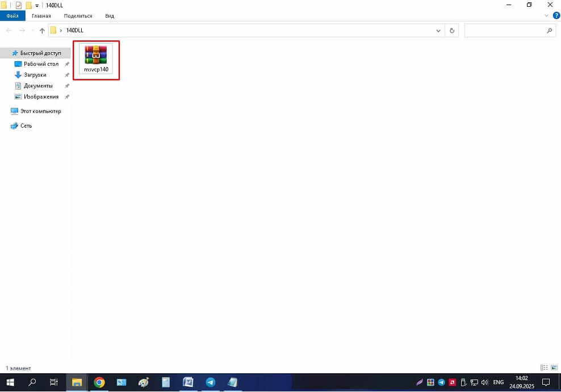
Task: Switch to the Вид ribbon tab
Action: tap(110, 16)
